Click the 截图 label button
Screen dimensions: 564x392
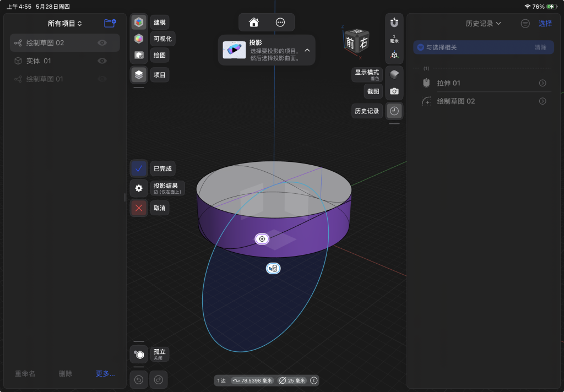coord(373,91)
